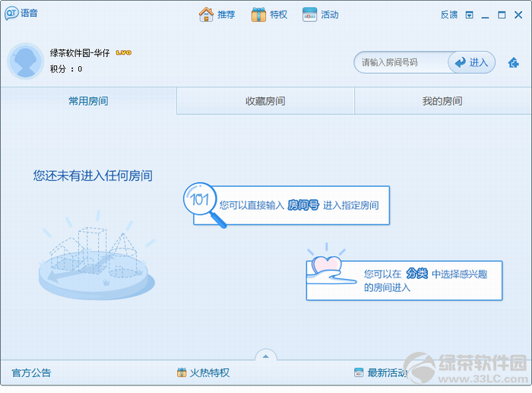Switch to the 收藏房间 tab
532x393 pixels.
pos(265,101)
